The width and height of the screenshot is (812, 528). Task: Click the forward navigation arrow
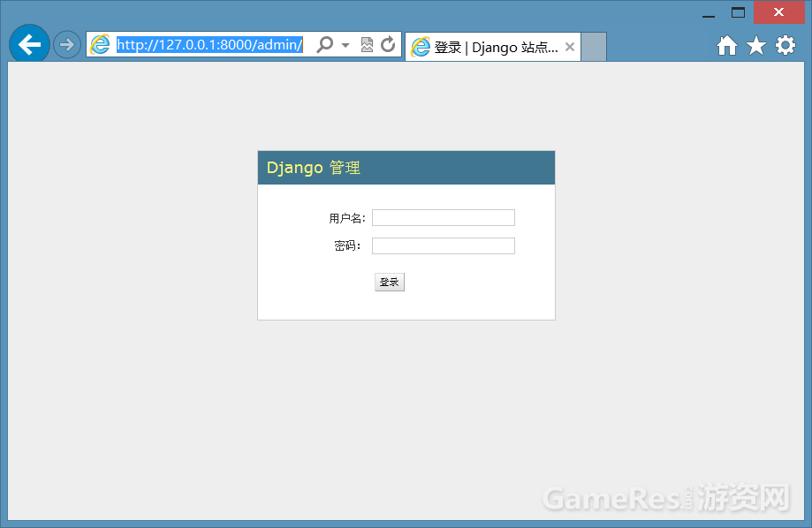(x=67, y=45)
